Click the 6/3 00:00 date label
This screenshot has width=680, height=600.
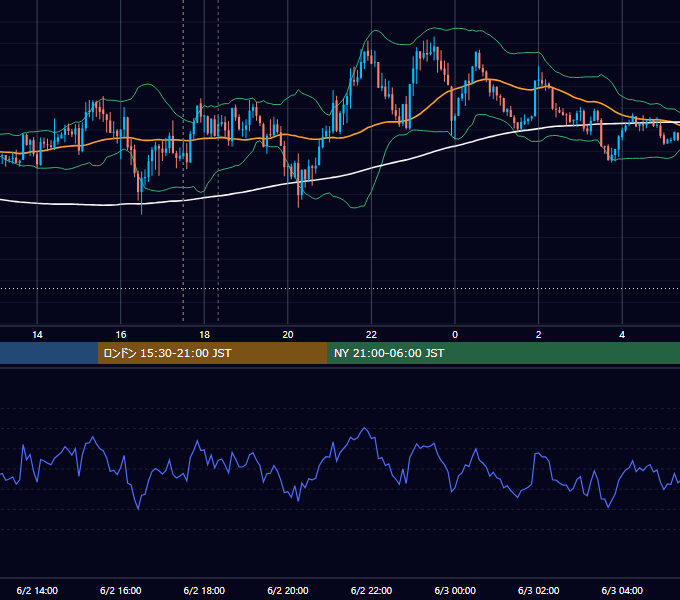coord(455,590)
